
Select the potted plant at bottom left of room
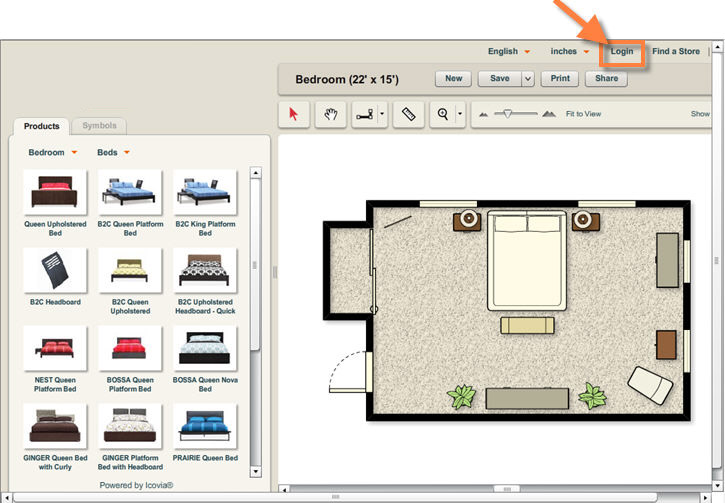(461, 397)
